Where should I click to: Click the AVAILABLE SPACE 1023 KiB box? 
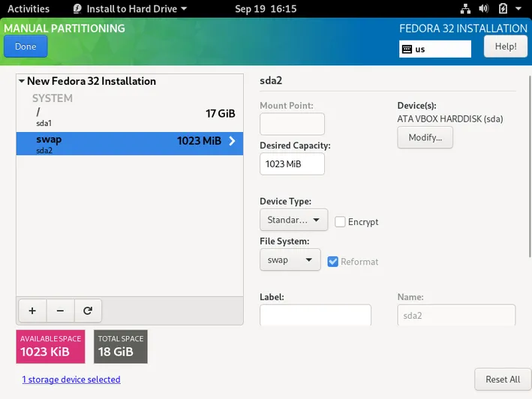(x=50, y=346)
